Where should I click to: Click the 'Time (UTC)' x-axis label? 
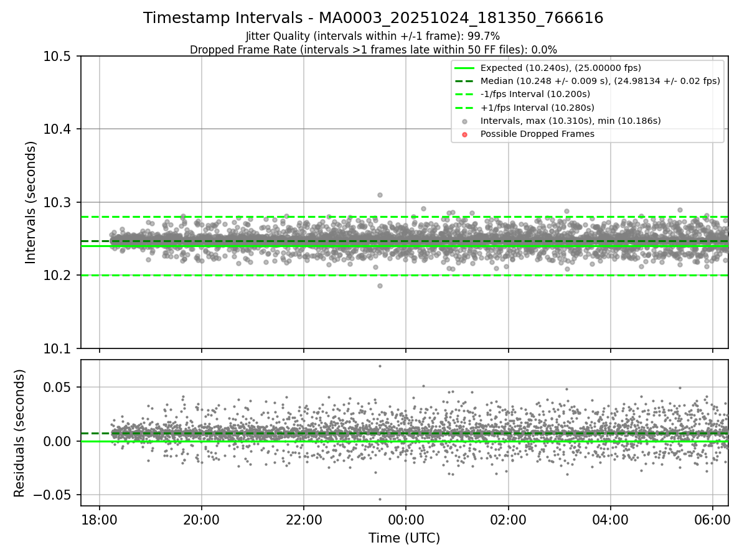[x=404, y=538]
